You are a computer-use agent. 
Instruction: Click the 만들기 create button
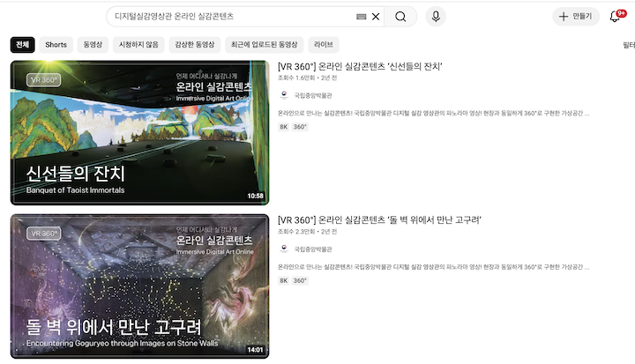click(x=576, y=17)
